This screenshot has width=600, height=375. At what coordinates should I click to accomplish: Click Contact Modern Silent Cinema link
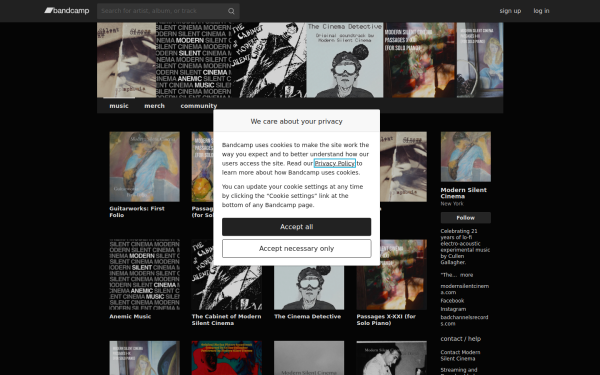(x=460, y=355)
